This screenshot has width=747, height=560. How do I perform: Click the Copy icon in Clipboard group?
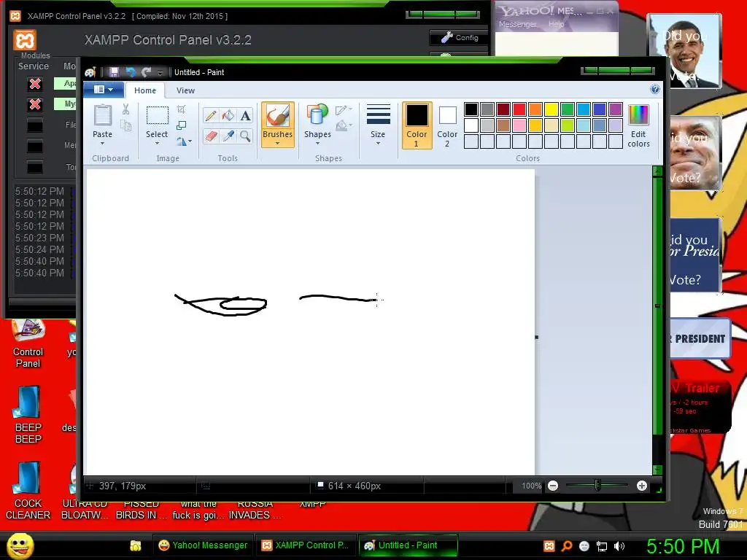click(x=125, y=125)
